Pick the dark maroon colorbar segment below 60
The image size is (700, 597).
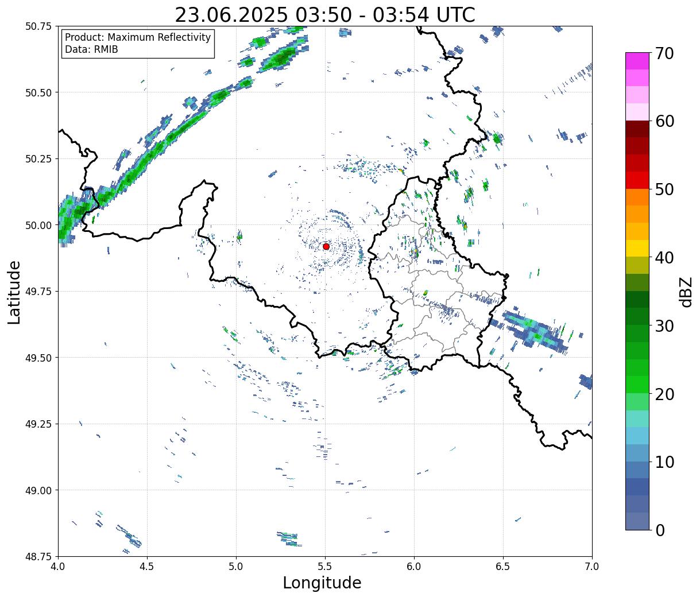637,129
